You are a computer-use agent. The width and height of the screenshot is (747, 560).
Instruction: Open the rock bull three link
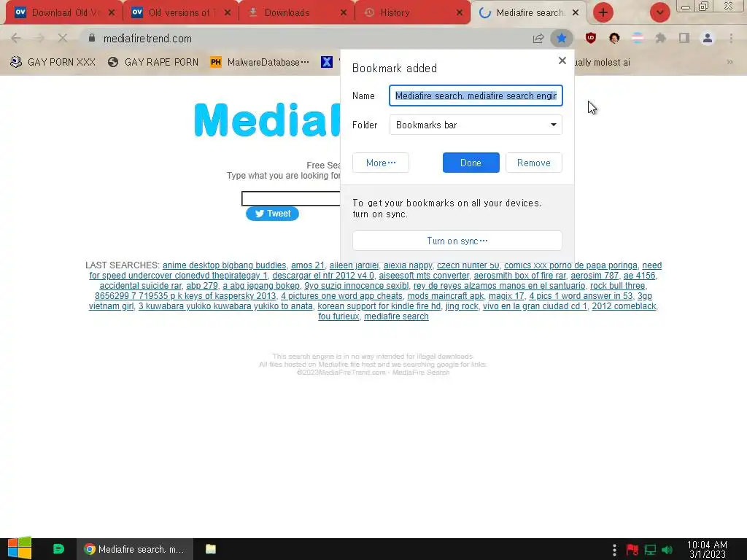tap(617, 286)
